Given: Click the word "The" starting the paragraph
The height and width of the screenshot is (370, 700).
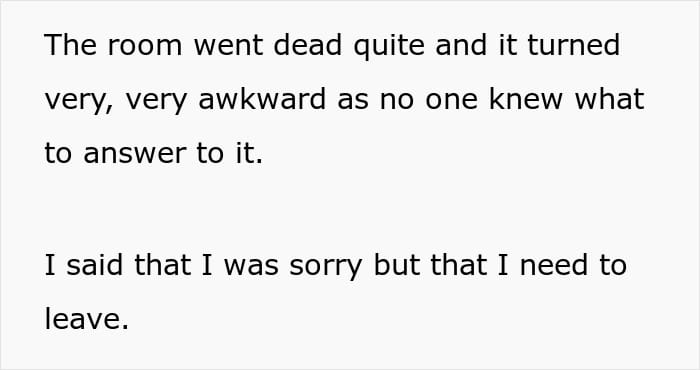Looking at the screenshot, I should click(71, 45).
